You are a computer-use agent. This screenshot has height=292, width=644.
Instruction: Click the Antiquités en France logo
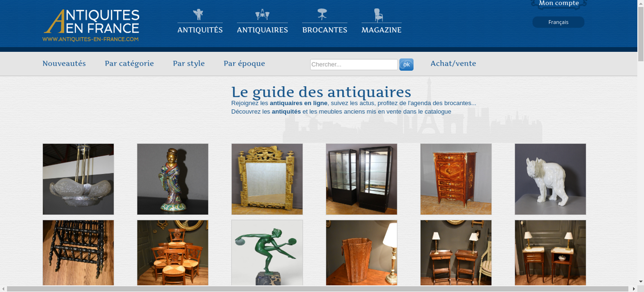coord(91,25)
